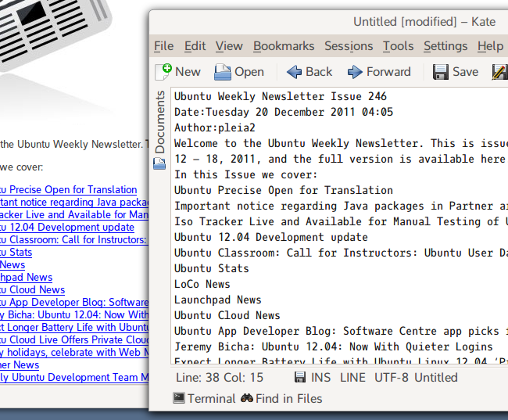Open the Edit menu
This screenshot has height=420, width=508.
(x=195, y=46)
